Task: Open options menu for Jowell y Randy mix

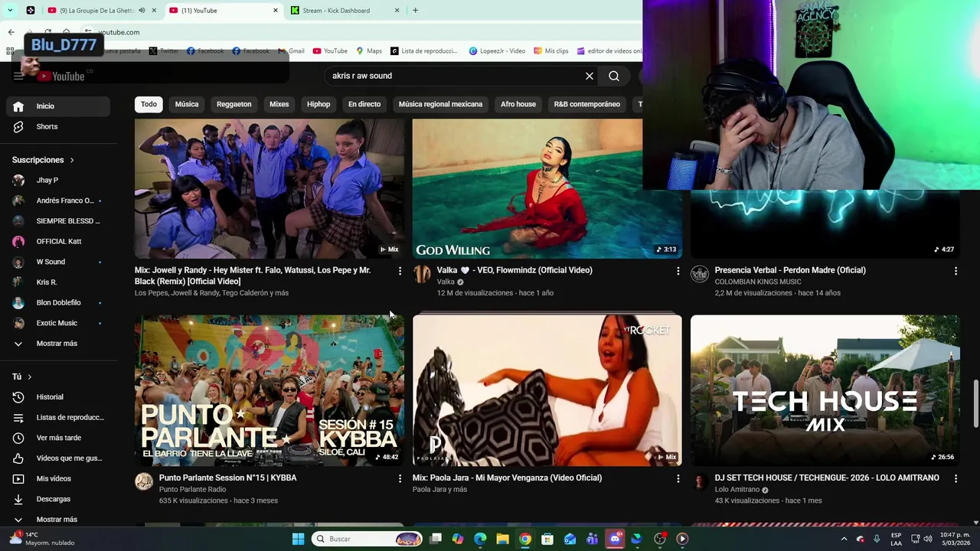Action: click(400, 271)
